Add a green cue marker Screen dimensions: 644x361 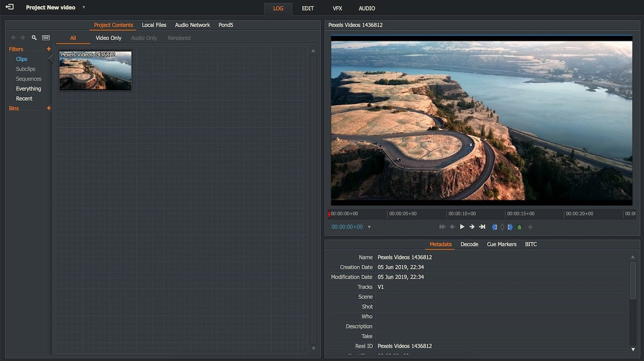pyautogui.click(x=519, y=227)
